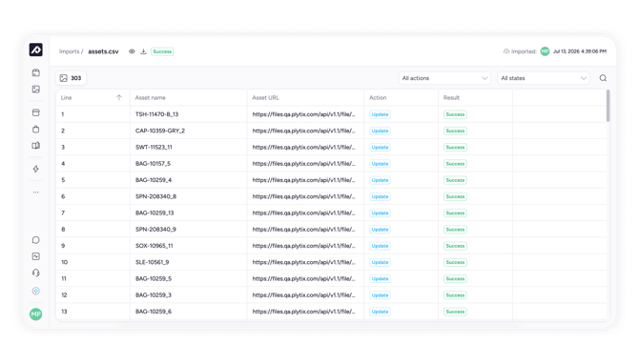Open the storefront sidebar icon
639x364 pixels.
36,112
